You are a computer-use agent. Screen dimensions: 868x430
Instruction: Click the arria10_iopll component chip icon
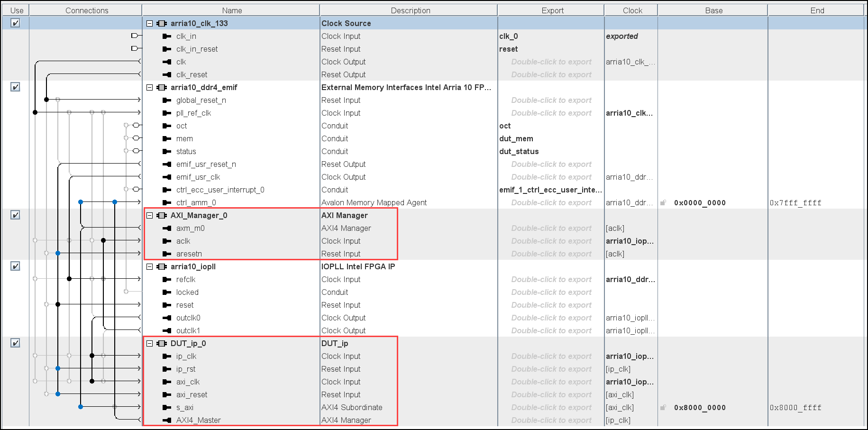coord(162,266)
